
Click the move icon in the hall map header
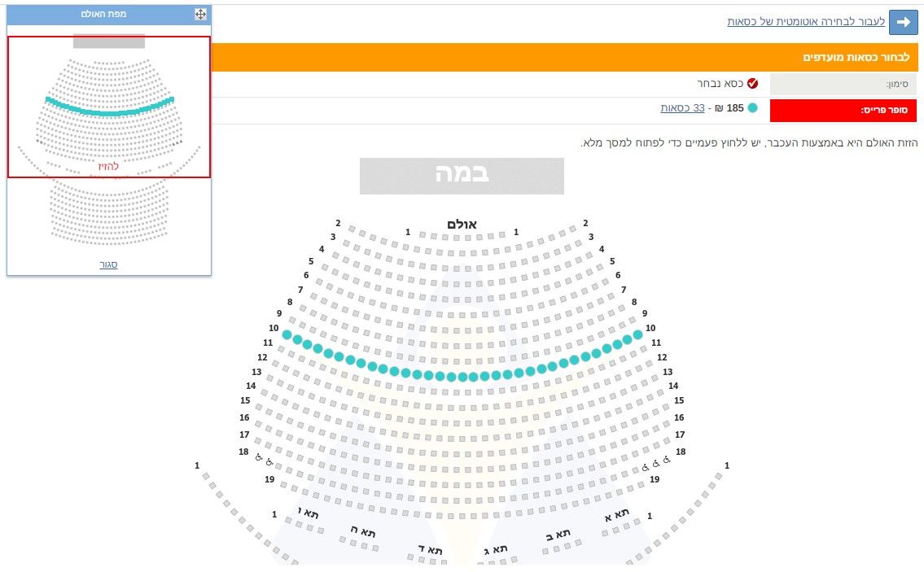click(x=200, y=14)
